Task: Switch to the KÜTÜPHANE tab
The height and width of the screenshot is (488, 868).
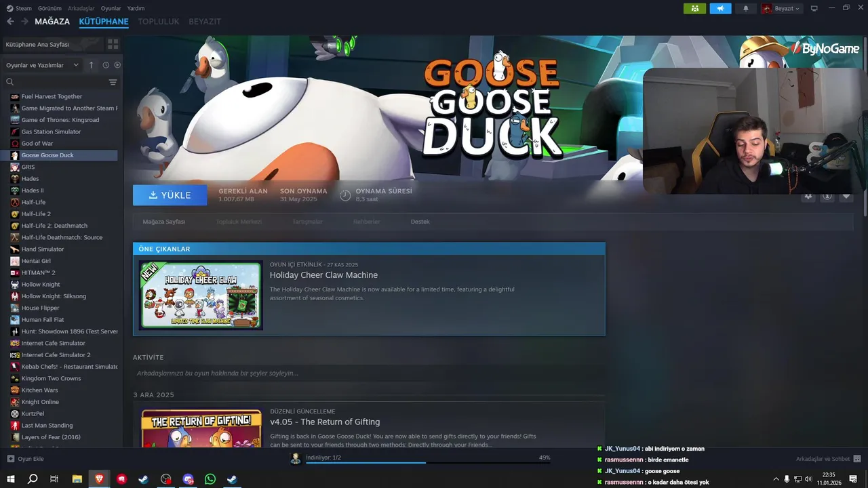Action: 104,21
